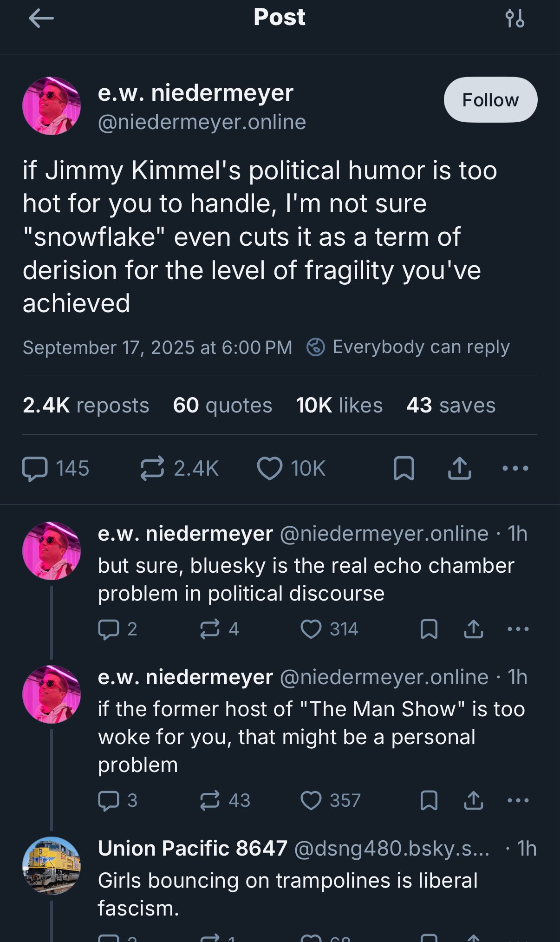Open more menu on "The Man Show" reply
Screen dimensions: 560x942
[x=518, y=800]
